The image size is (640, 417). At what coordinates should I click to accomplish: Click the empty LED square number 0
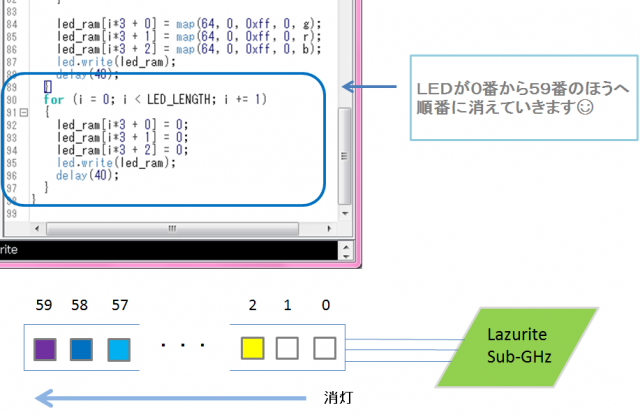(x=325, y=348)
